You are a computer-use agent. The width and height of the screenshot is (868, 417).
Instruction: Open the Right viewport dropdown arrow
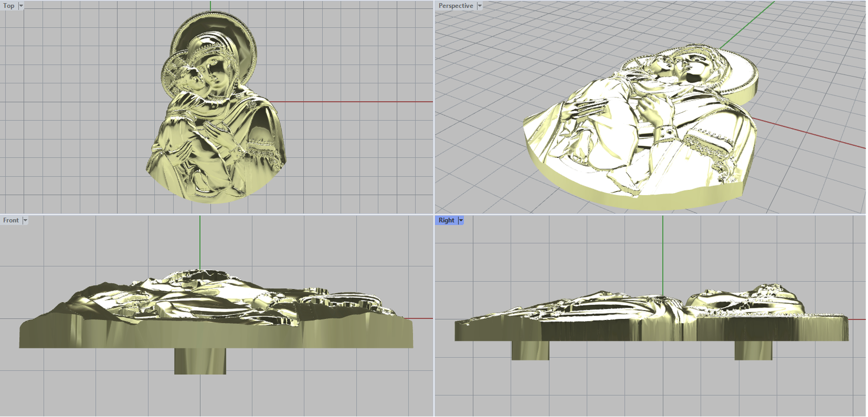pyautogui.click(x=461, y=220)
